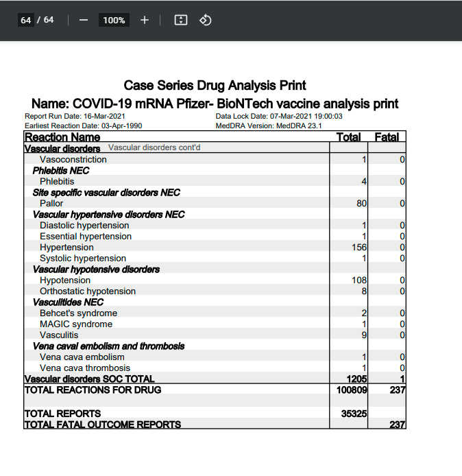
Task: Click 'Vascular hypotensive disorders' heading
Action: click(96, 270)
